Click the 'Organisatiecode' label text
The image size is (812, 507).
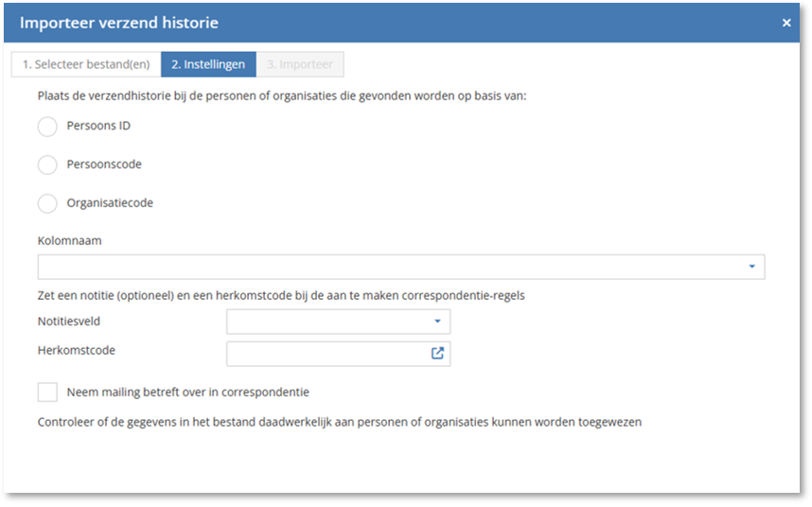[110, 203]
